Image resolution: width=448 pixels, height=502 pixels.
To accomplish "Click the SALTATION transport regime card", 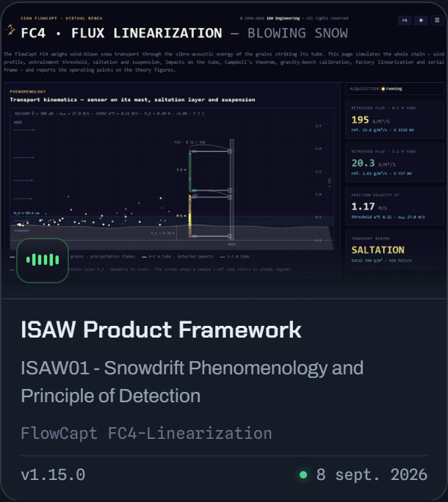I will (395, 250).
